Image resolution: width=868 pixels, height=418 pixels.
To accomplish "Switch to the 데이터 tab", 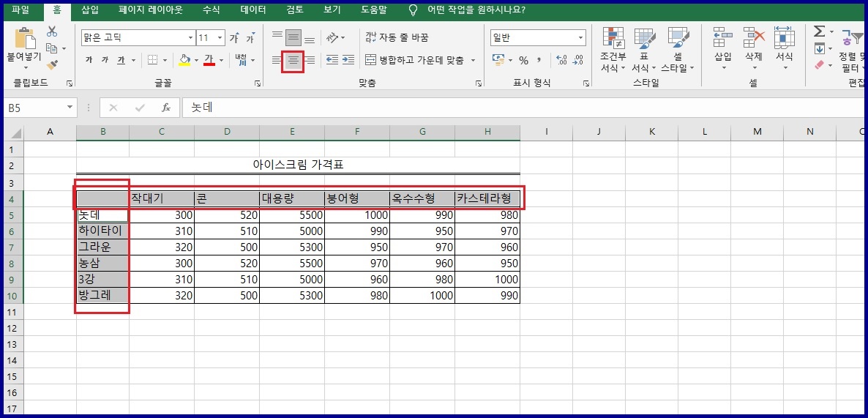I will tap(253, 10).
